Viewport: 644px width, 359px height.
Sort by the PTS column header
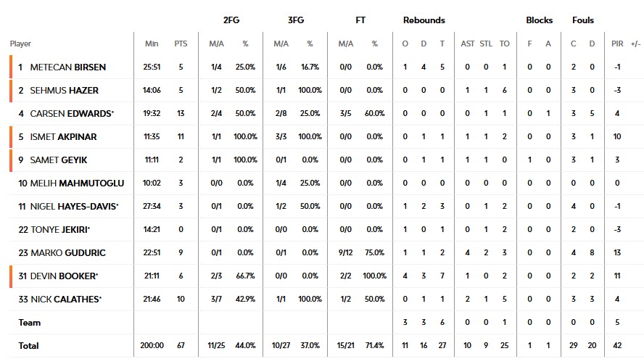click(181, 44)
